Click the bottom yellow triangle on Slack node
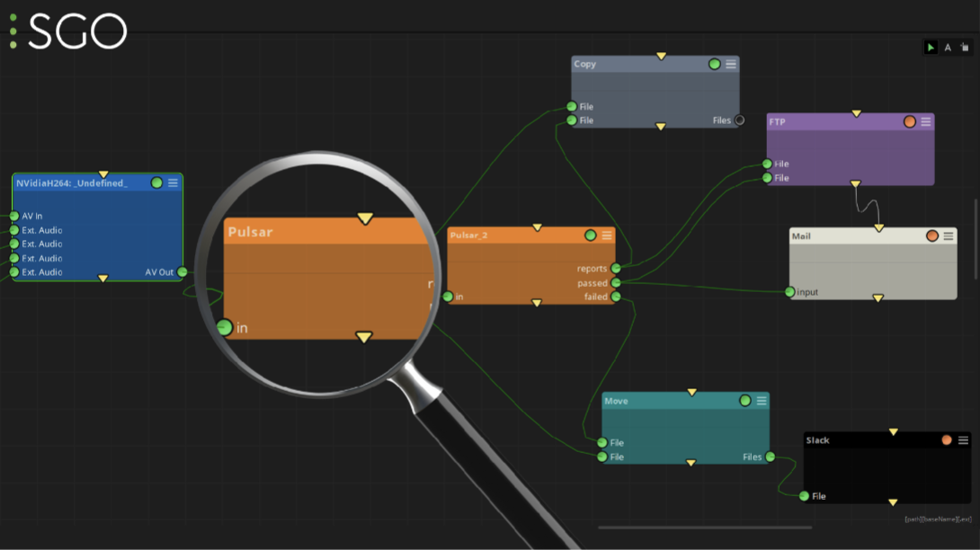980x550 pixels. [893, 502]
